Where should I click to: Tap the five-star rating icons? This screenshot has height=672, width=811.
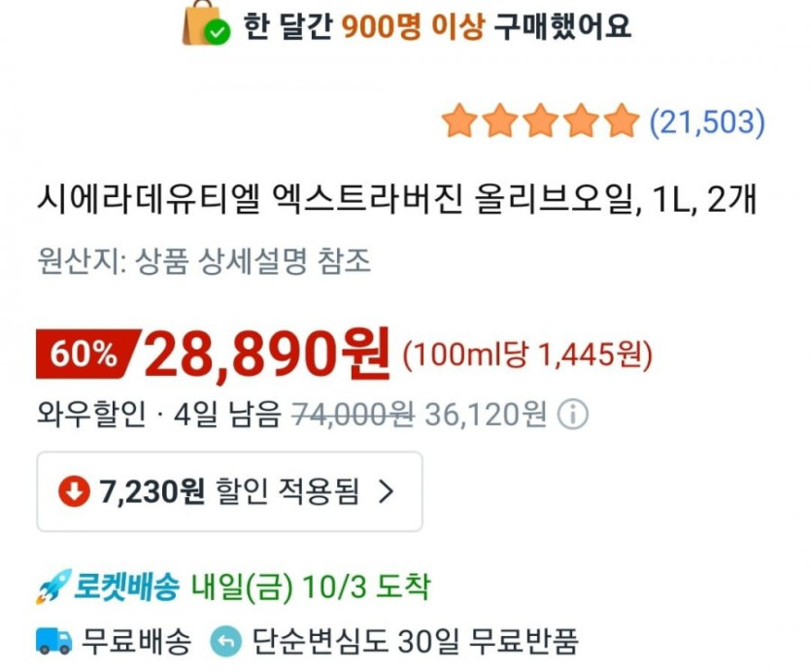coord(540,122)
